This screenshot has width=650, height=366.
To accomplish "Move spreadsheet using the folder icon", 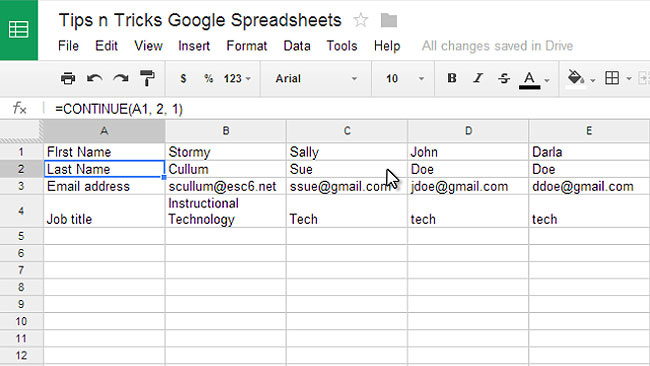I will tap(389, 20).
